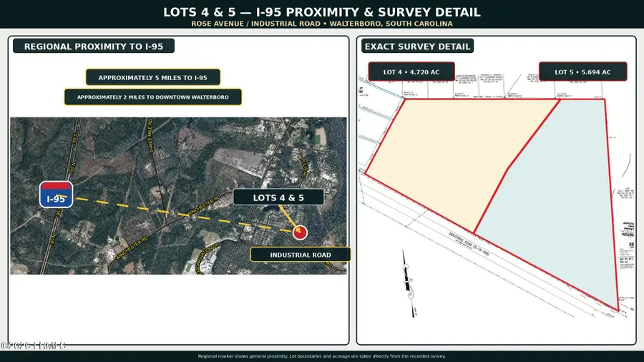Viewport: 644px width, 362px height.
Task: Click the north arrow compass on survey
Action: click(x=409, y=283)
